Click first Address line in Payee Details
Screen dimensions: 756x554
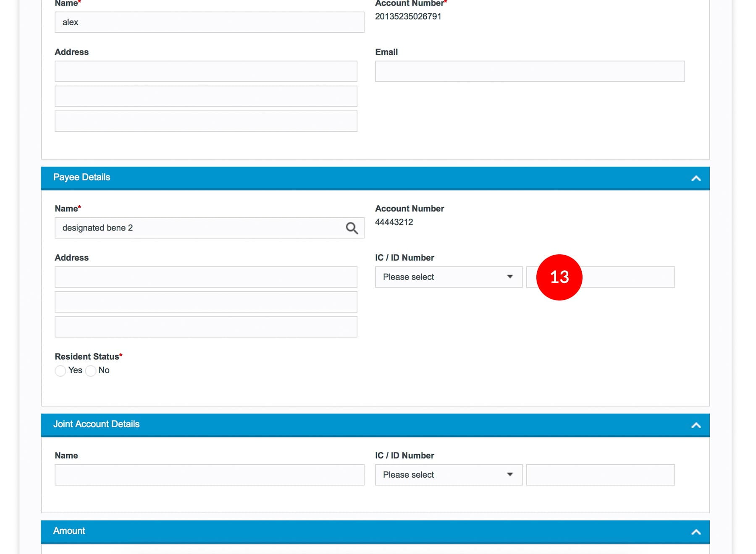point(206,277)
